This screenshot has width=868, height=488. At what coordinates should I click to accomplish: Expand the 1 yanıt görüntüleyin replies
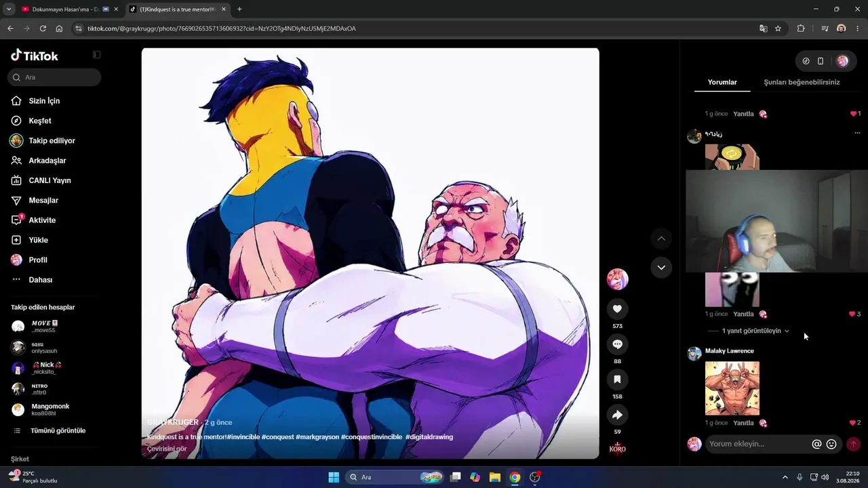pos(755,331)
